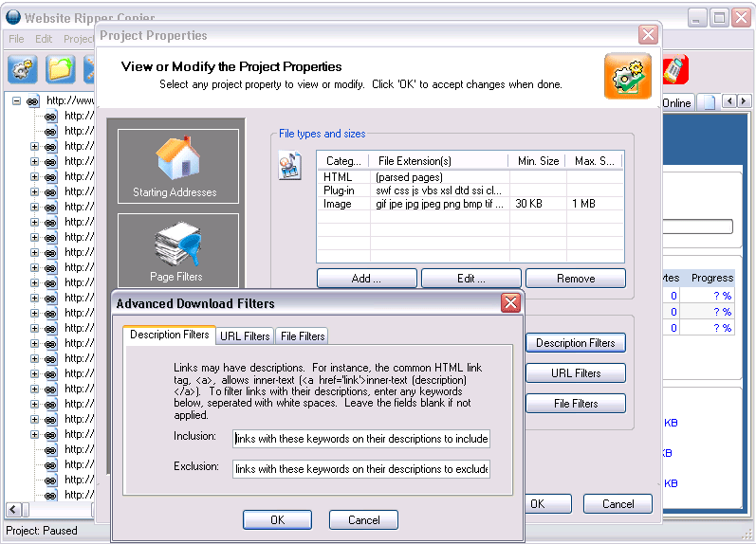Close the Advanced Download Filters dialog

tap(510, 303)
